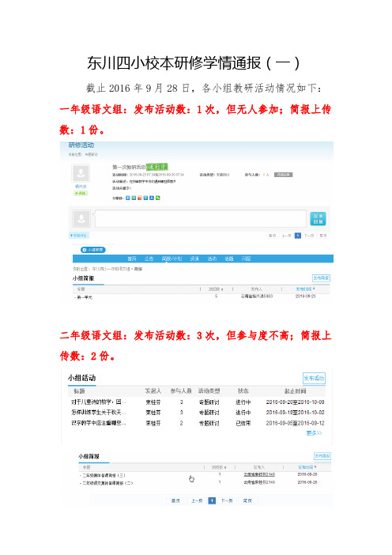Click page 1 in the second-grade brief list pager
392x555 pixels.
(x=212, y=501)
